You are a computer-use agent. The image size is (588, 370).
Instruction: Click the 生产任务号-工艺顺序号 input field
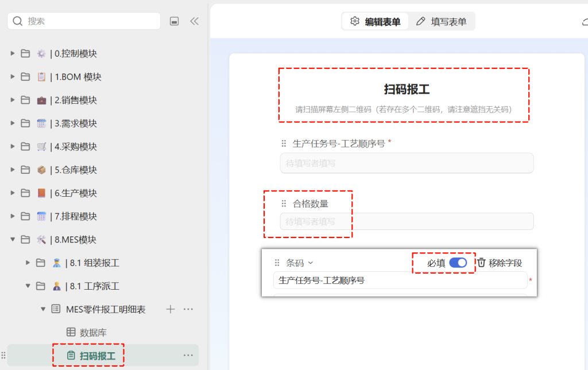pos(407,163)
